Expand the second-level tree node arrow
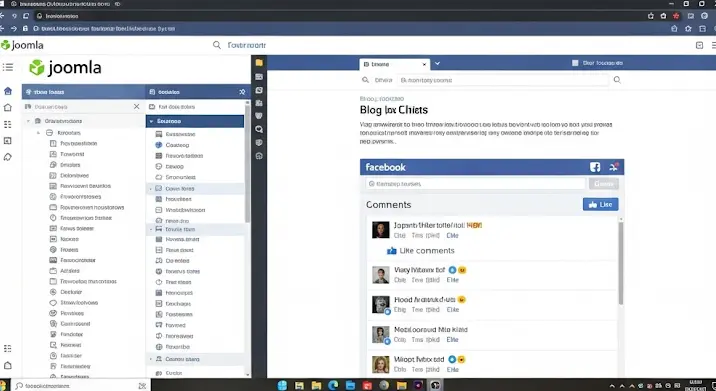The width and height of the screenshot is (716, 391). point(38,133)
